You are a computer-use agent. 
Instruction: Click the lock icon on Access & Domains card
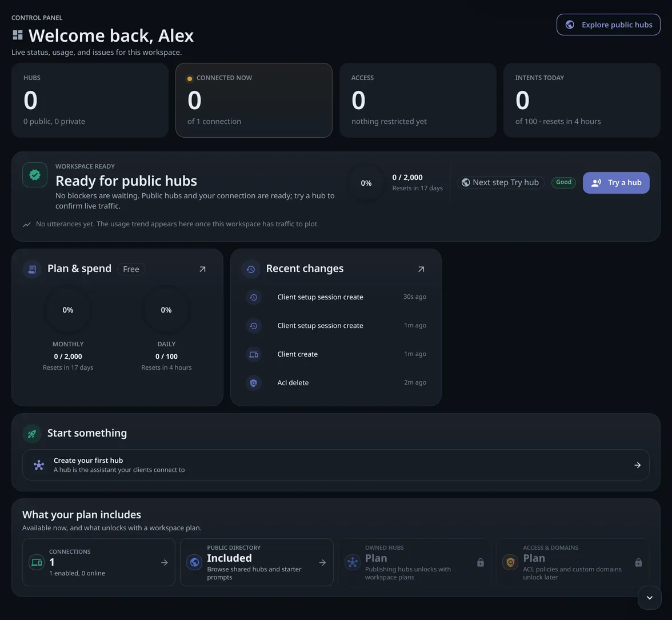pos(639,562)
